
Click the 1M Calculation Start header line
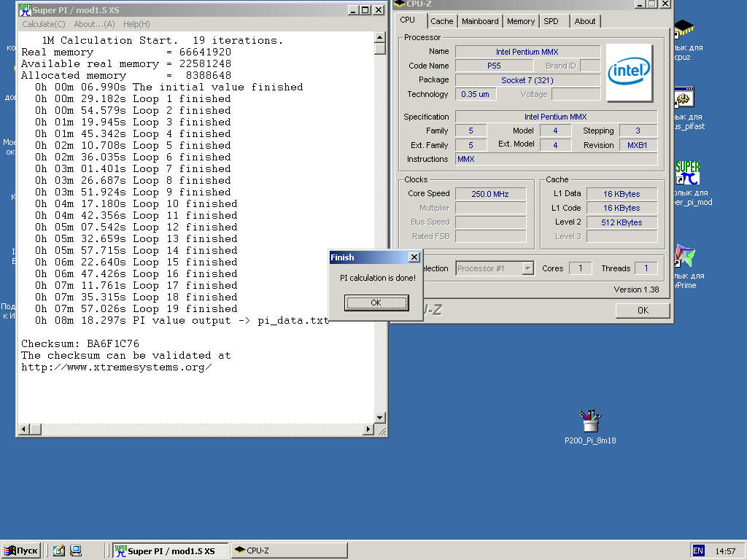click(163, 41)
